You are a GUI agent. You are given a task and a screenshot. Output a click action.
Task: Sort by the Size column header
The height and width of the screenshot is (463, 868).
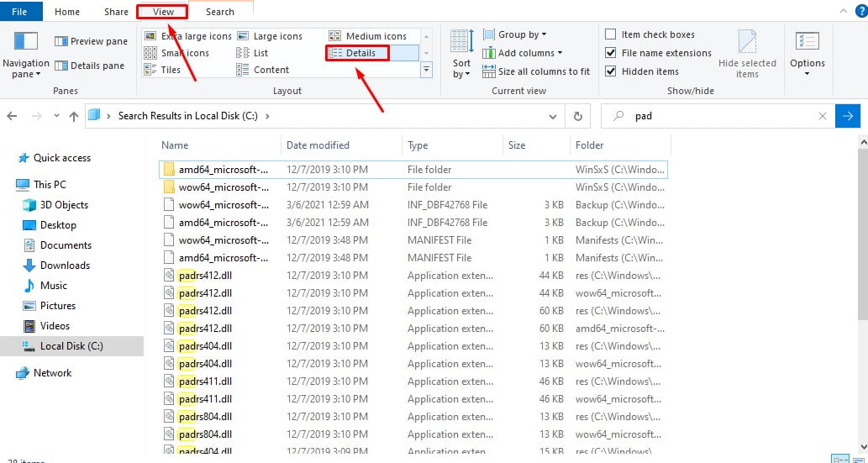(536, 145)
